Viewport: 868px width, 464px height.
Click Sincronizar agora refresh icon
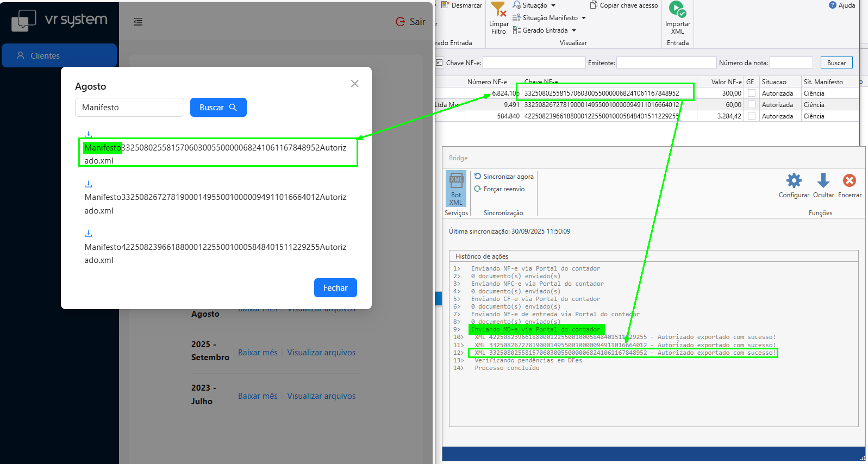pyautogui.click(x=478, y=176)
